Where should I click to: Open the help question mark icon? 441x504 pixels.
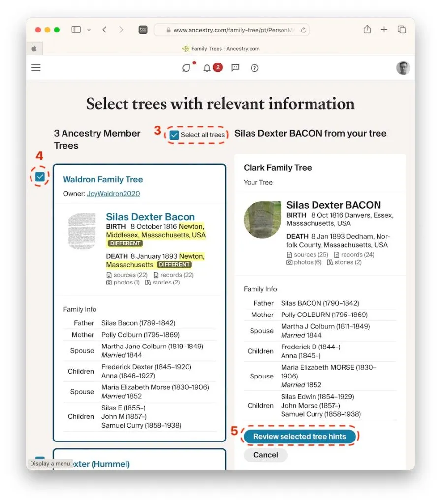tap(254, 68)
